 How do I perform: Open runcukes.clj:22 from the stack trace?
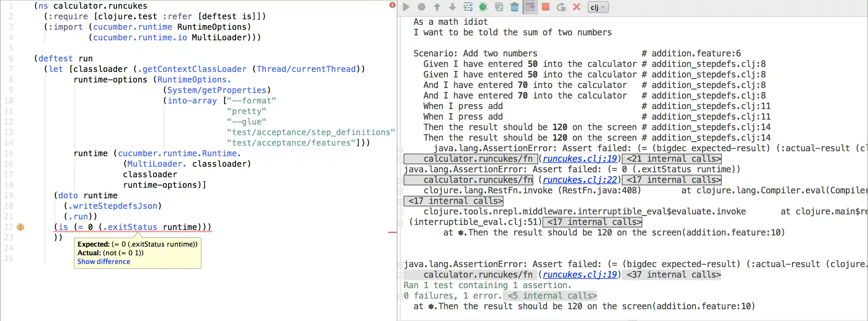(x=579, y=180)
